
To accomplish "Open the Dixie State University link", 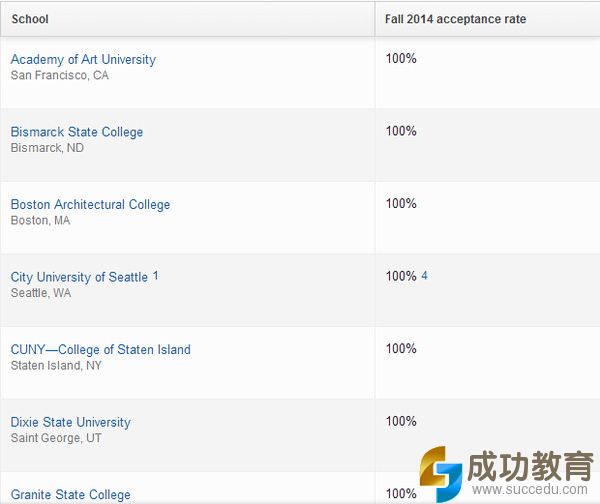I will coord(70,422).
